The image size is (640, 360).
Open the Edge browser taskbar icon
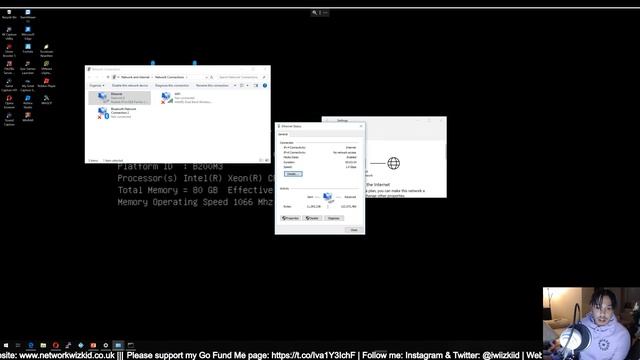pos(31,345)
